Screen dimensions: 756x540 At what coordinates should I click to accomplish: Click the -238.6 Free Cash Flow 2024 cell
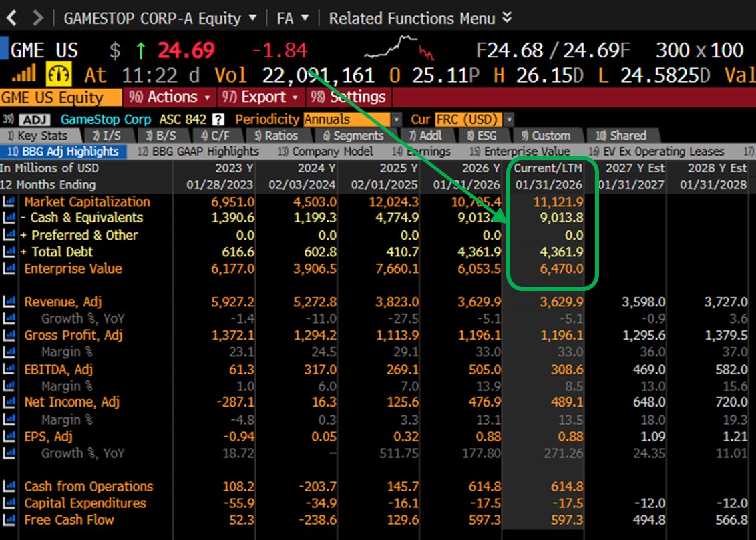tap(318, 520)
